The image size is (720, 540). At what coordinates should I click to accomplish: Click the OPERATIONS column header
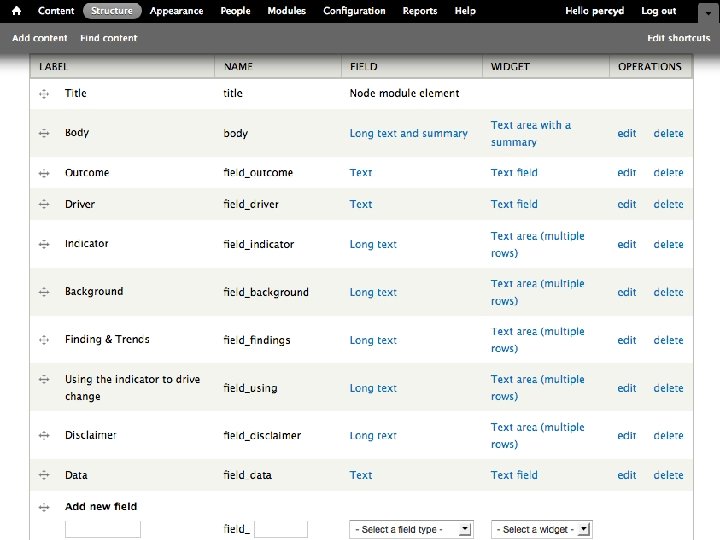pos(650,67)
